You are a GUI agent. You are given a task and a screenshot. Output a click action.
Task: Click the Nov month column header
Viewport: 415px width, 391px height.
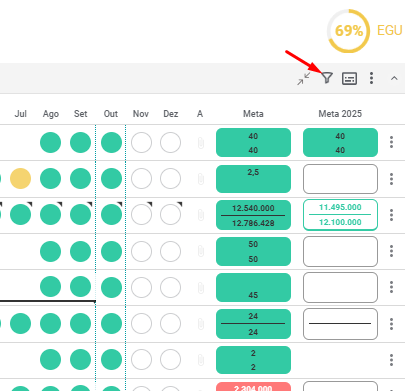pyautogui.click(x=141, y=114)
